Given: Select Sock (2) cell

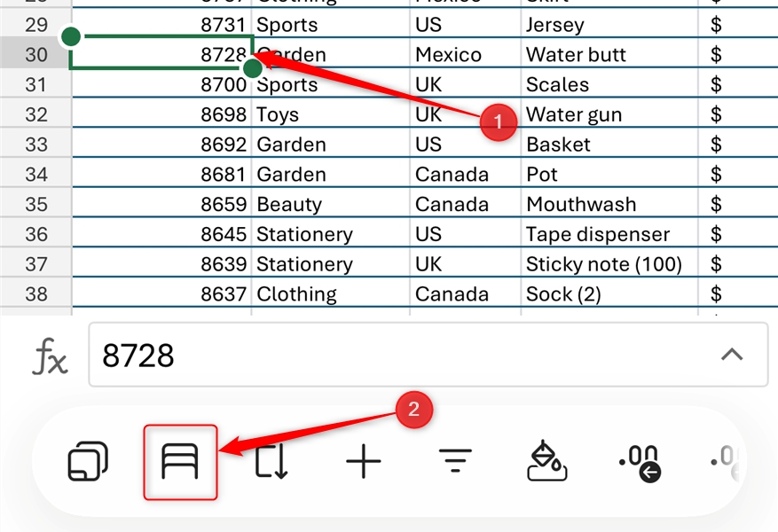Looking at the screenshot, I should (x=609, y=293).
